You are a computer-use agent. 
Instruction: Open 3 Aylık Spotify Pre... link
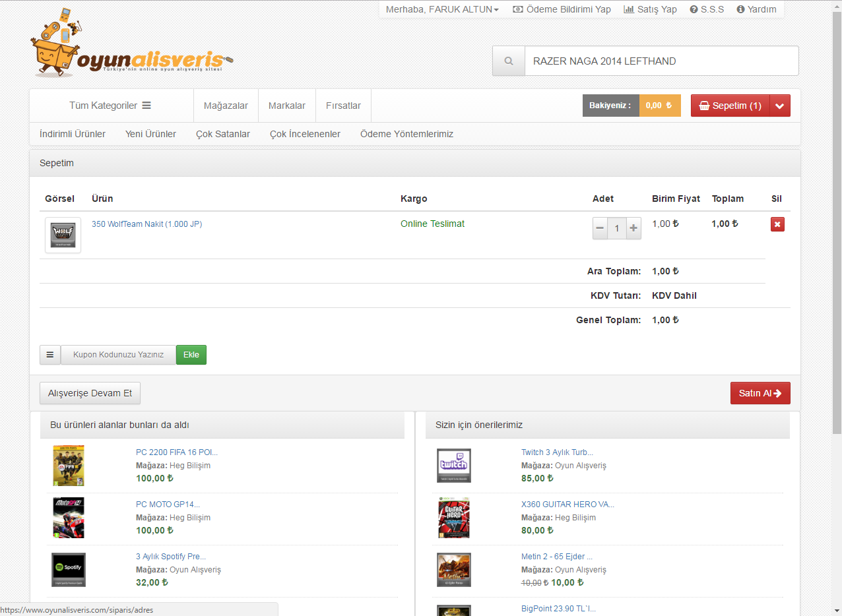(x=171, y=557)
